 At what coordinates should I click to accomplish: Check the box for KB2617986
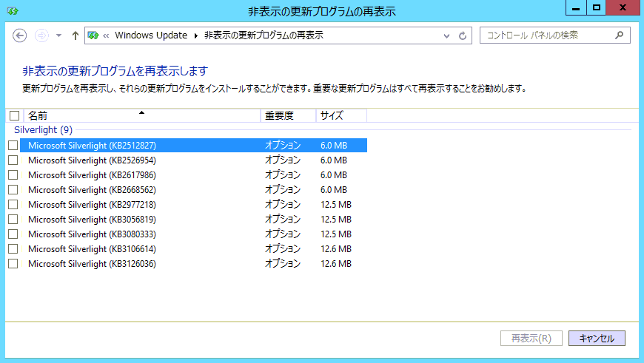point(13,174)
